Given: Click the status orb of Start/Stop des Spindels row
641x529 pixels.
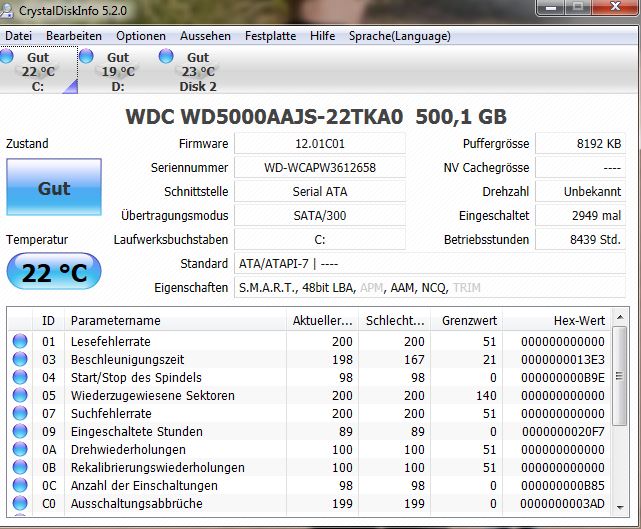Looking at the screenshot, I should 20,377.
